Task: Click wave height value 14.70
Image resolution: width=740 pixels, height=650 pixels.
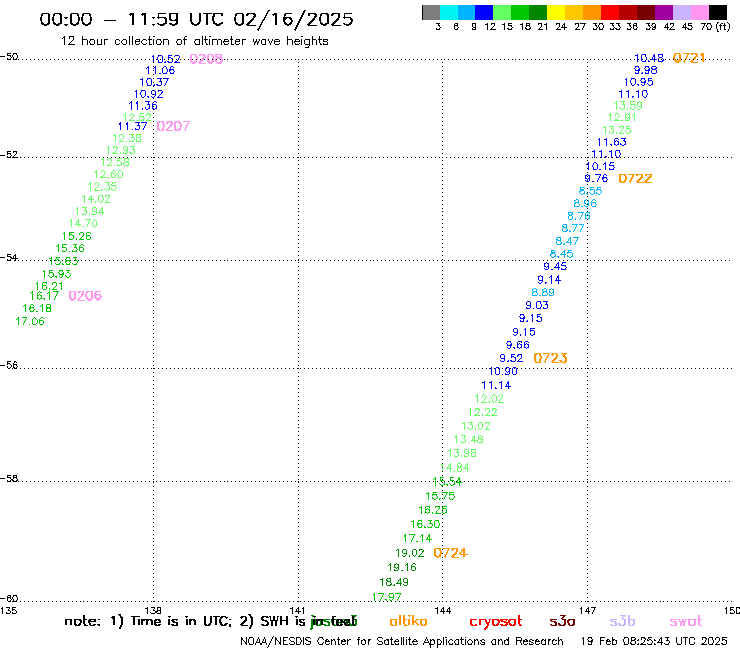Action: point(83,223)
